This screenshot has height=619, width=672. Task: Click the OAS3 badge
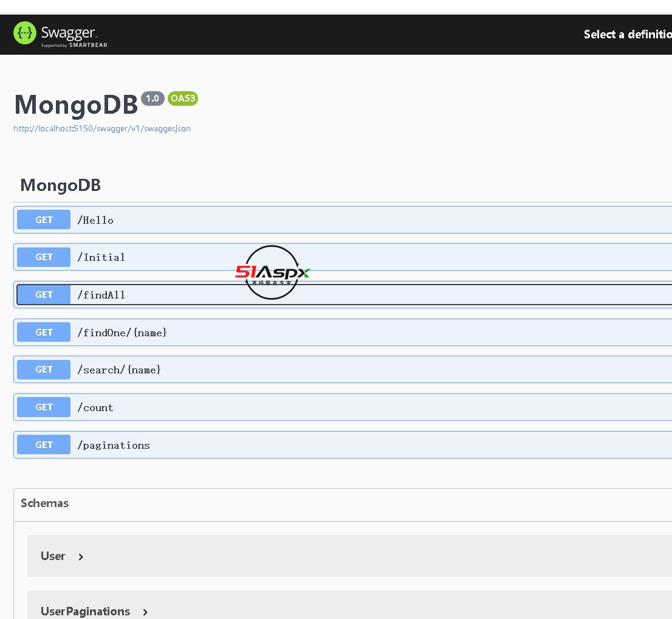(183, 99)
